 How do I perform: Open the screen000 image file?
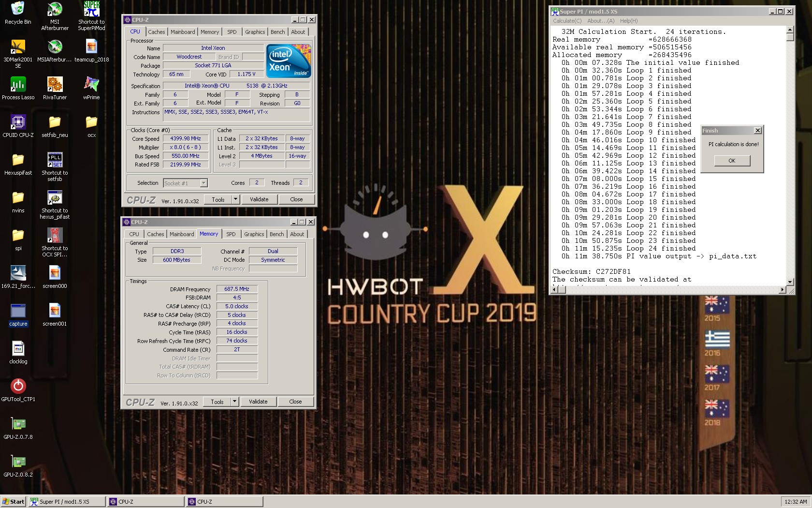point(55,277)
